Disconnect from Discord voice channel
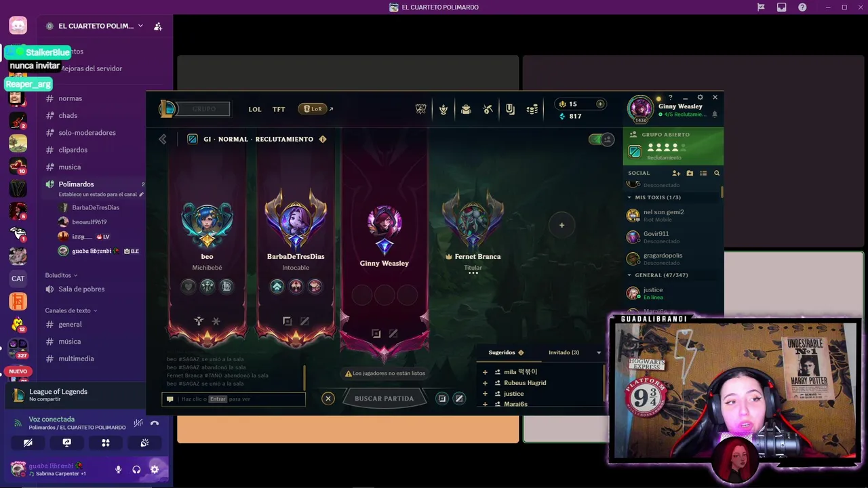 (x=155, y=423)
